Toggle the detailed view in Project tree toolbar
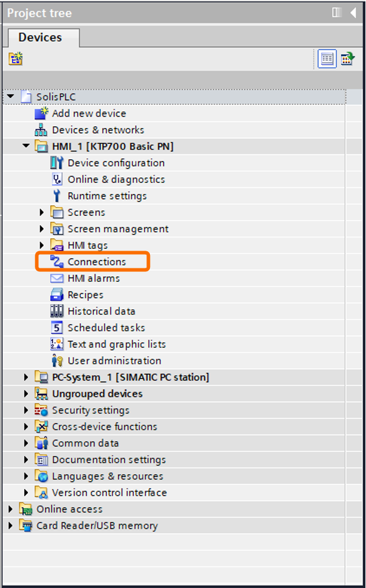The width and height of the screenshot is (366, 588). click(326, 58)
